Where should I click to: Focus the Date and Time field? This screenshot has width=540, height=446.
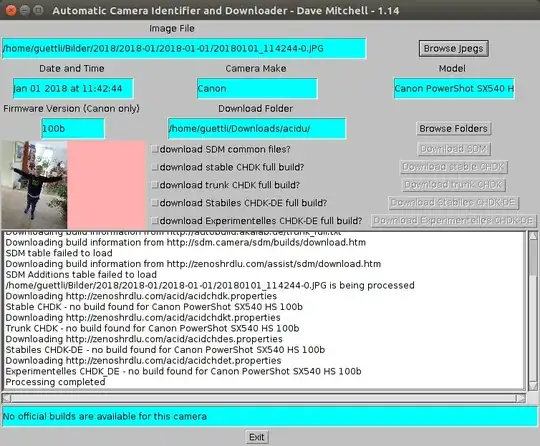(73, 89)
